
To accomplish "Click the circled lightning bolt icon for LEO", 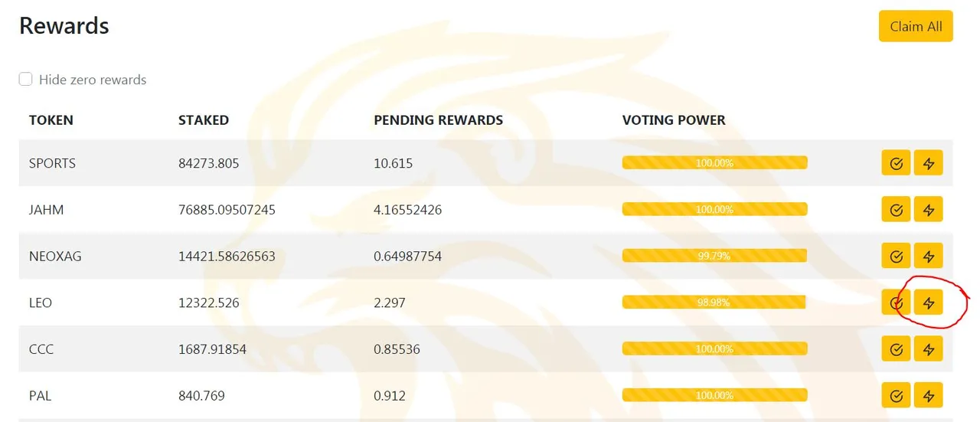I will pos(929,303).
